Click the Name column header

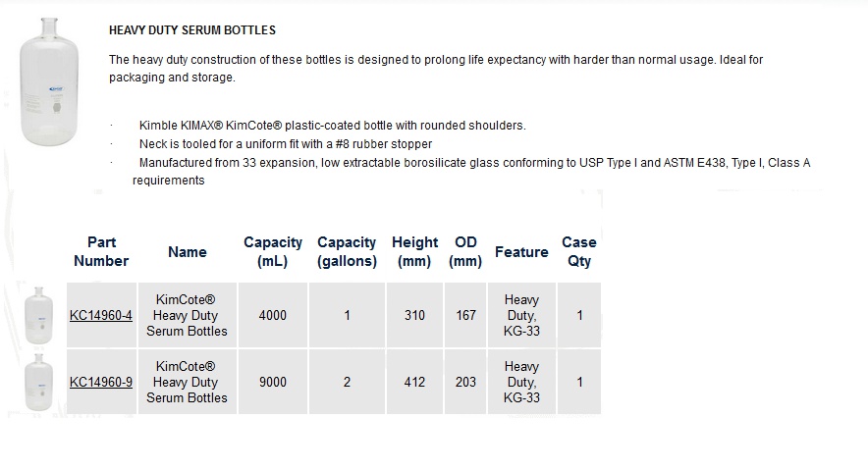coord(188,252)
